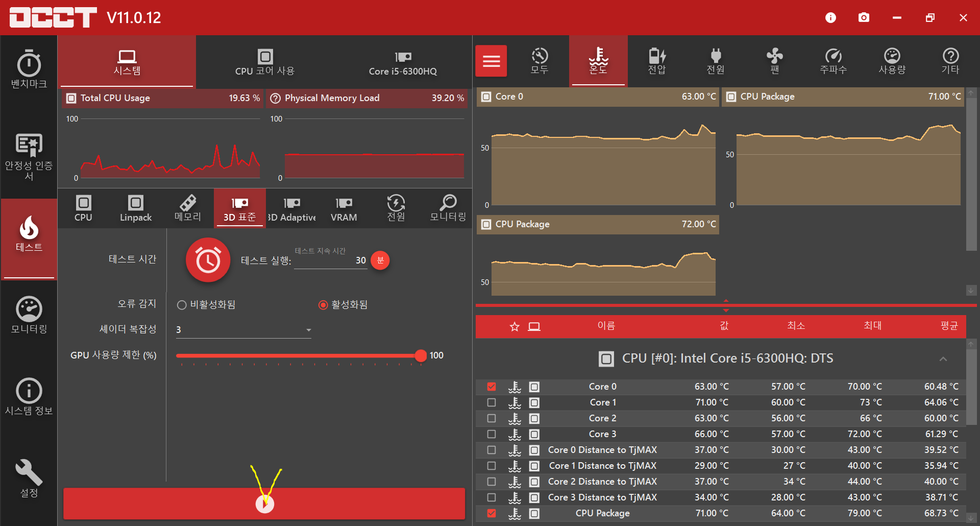Viewport: 980px width, 526px height.
Task: Click sensor table scrollbar up arrow
Action: [x=971, y=344]
